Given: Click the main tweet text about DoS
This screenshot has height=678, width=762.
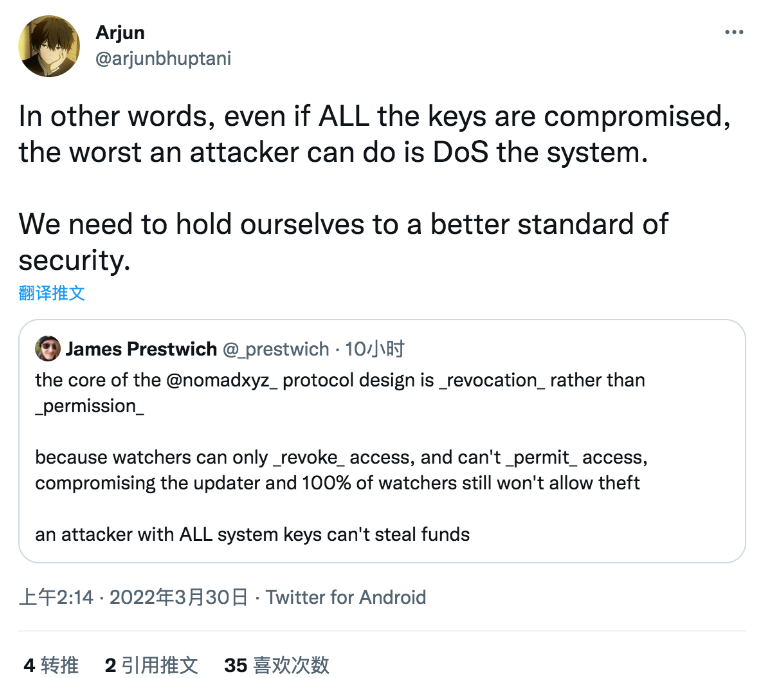Looking at the screenshot, I should [x=374, y=135].
